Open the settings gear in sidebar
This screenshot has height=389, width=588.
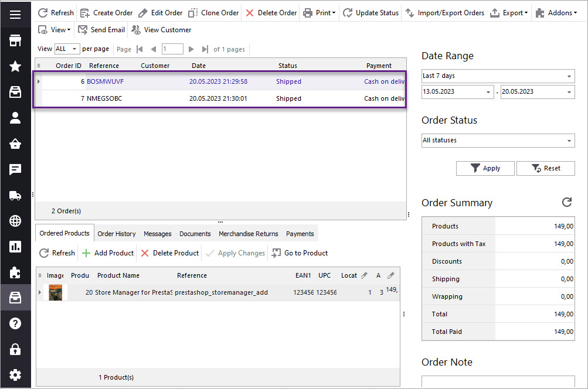pos(15,375)
